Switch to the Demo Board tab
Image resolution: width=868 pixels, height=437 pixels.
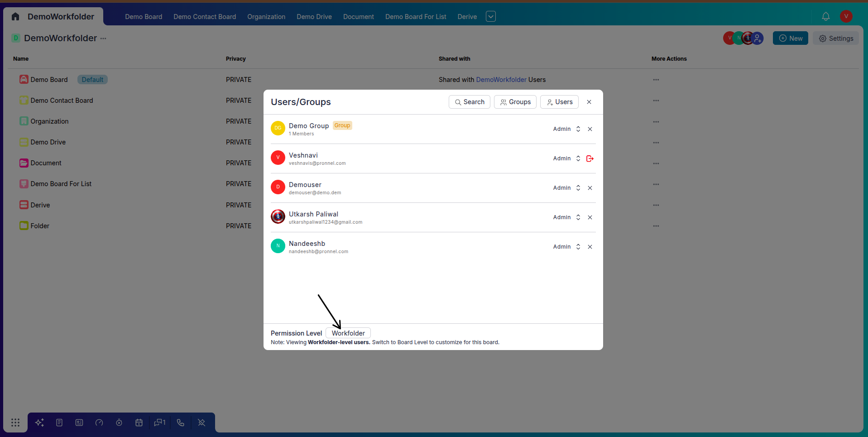click(144, 17)
